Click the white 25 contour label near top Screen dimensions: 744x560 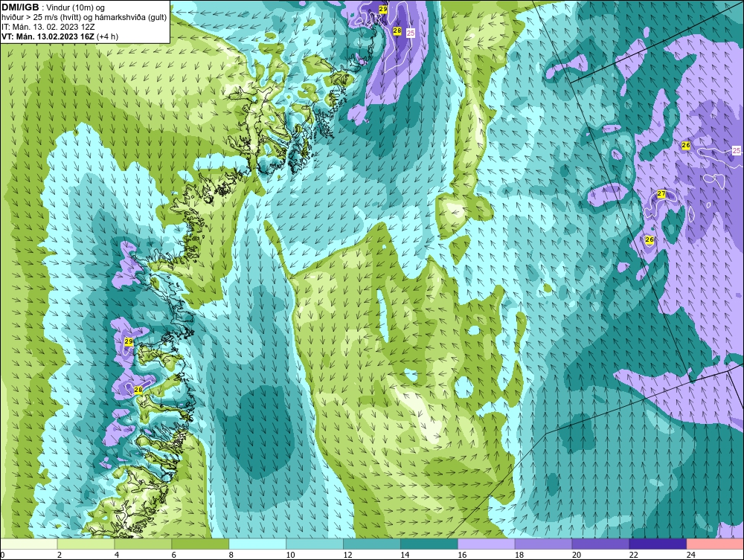click(x=411, y=33)
